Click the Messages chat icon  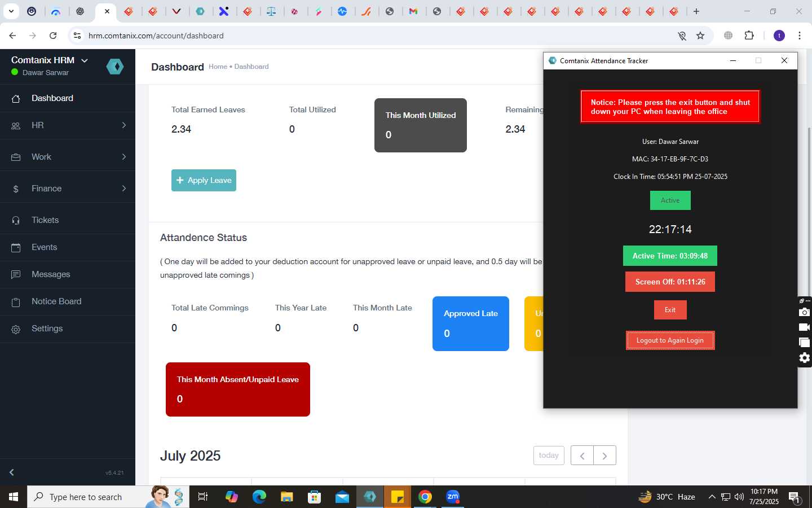(x=16, y=275)
